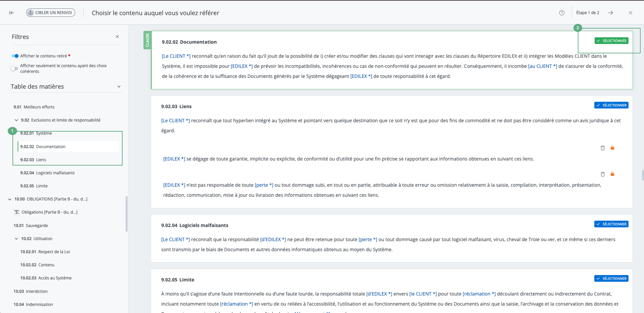Close the Filtres panel
644x313 pixels.
click(117, 36)
